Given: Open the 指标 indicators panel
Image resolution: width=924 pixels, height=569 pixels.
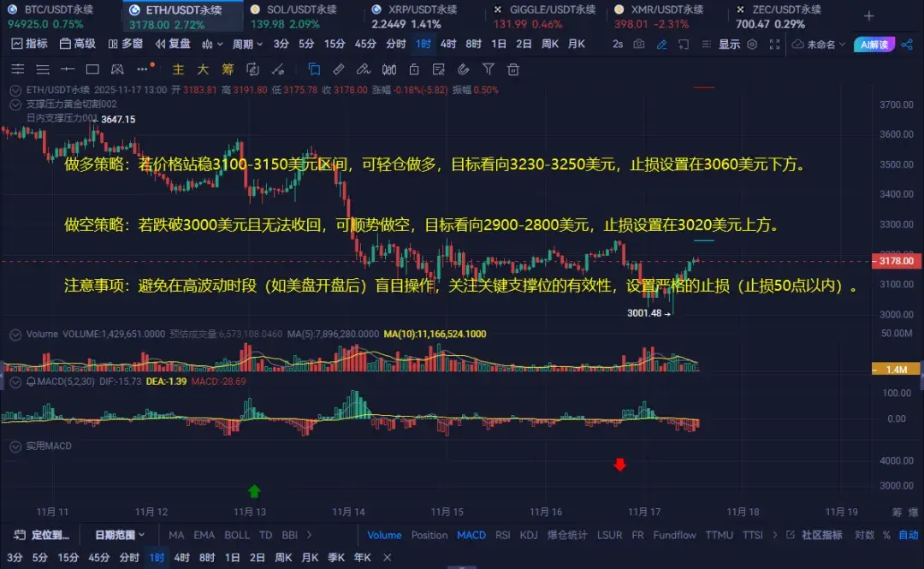Looking at the screenshot, I should click(x=30, y=43).
